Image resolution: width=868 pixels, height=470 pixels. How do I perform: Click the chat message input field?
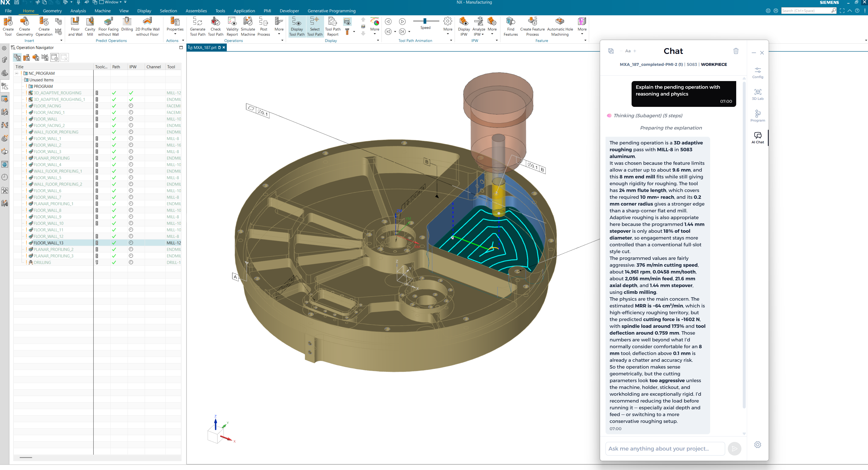click(665, 448)
